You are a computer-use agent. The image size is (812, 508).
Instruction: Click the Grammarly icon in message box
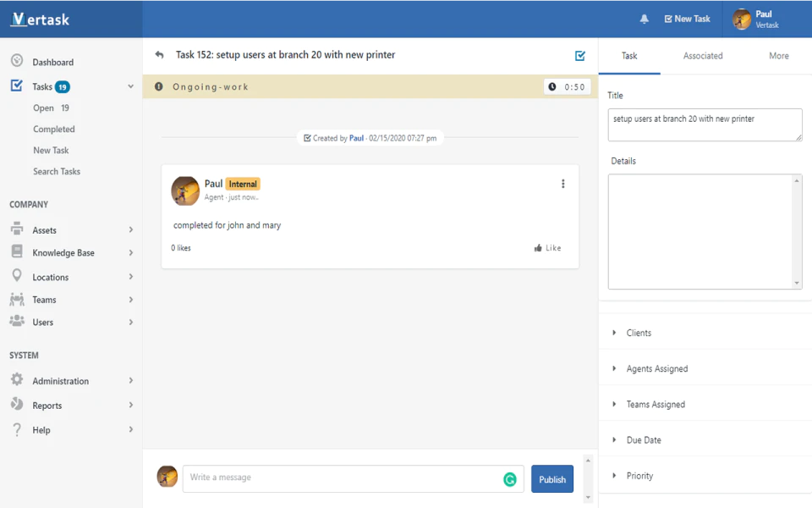coord(509,479)
